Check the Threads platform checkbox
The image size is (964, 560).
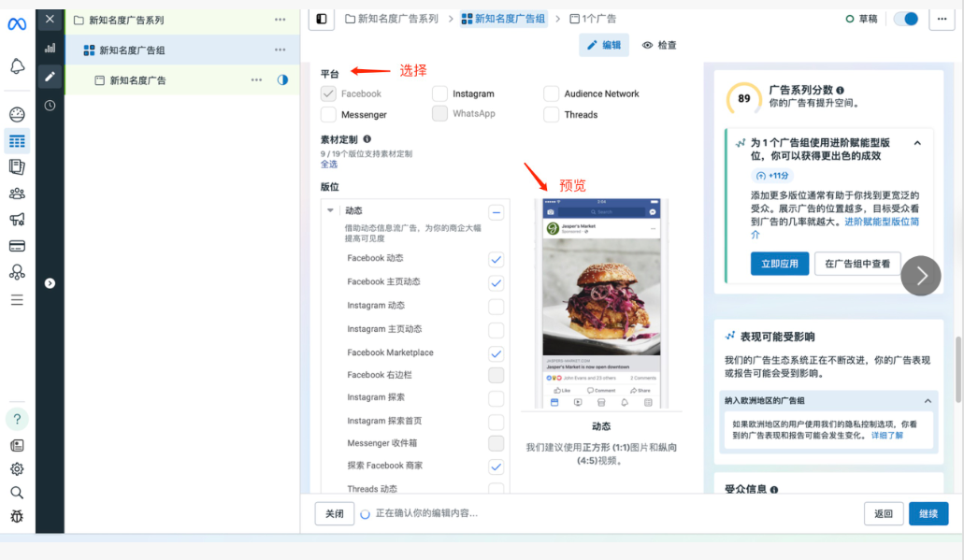551,114
